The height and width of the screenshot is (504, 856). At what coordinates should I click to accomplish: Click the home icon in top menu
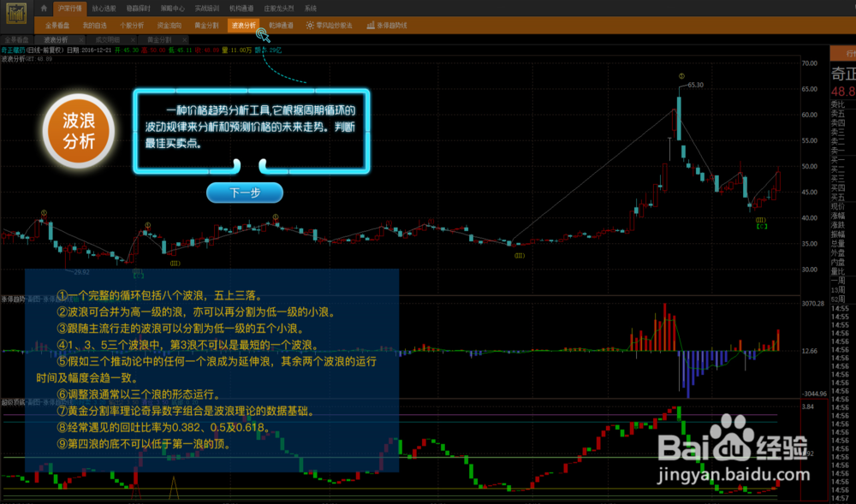[45, 9]
